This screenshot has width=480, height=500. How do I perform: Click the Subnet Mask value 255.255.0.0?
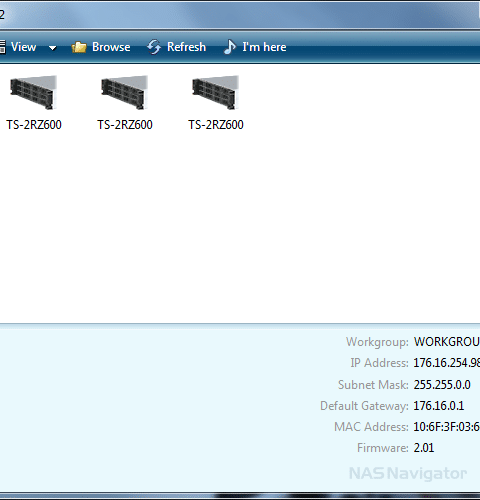click(442, 385)
